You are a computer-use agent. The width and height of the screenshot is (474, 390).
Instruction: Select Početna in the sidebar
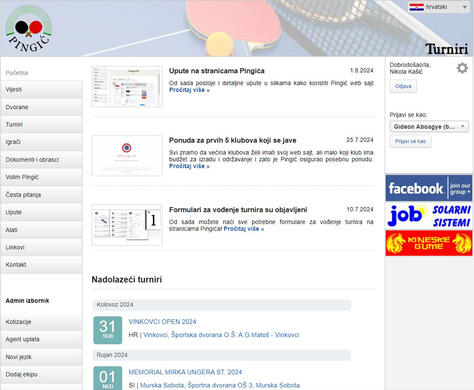tap(17, 73)
